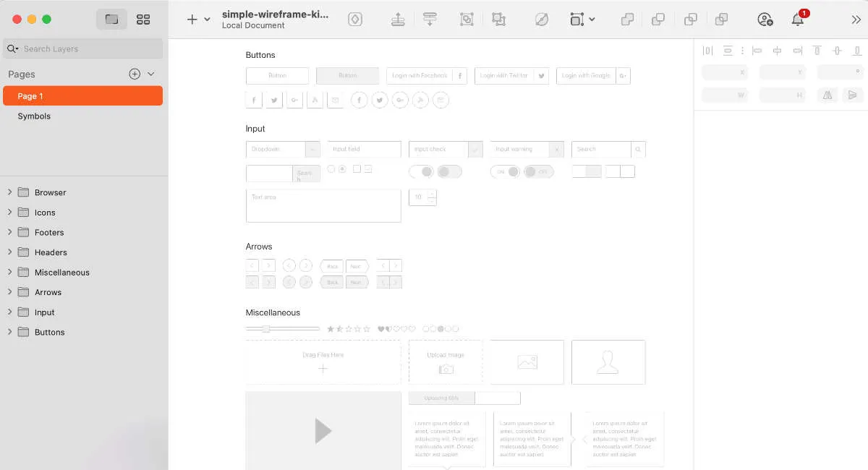
Task: Add a new page with plus icon
Action: tap(135, 74)
